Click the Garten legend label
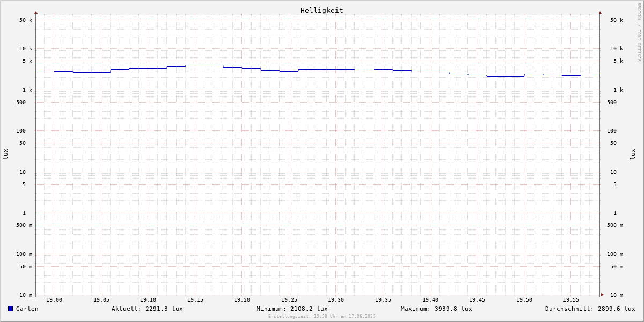Screen dimensions: 644x322 click(x=27, y=309)
